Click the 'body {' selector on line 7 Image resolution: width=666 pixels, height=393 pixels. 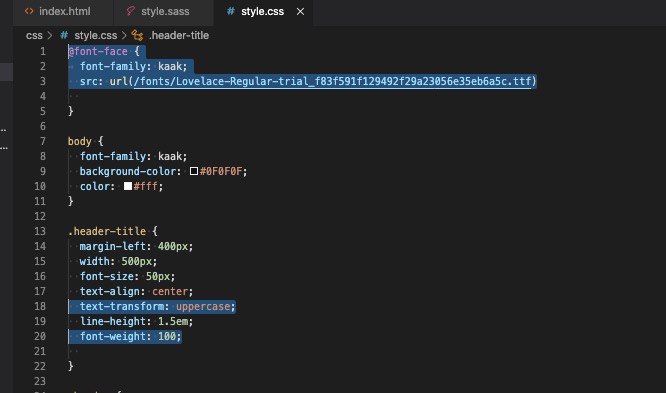[x=85, y=141]
